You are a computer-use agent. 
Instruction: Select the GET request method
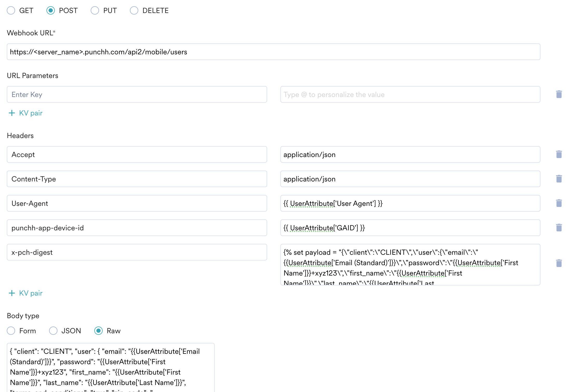tap(11, 10)
